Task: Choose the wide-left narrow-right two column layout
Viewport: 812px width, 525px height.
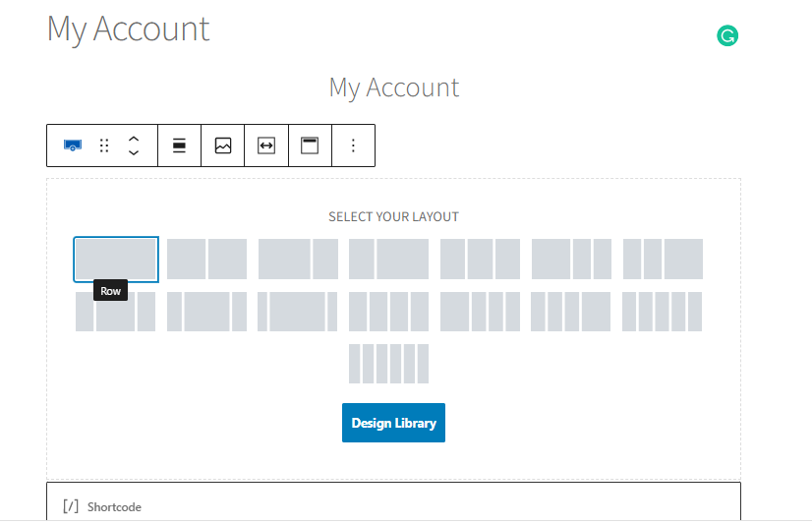Action: click(x=298, y=259)
